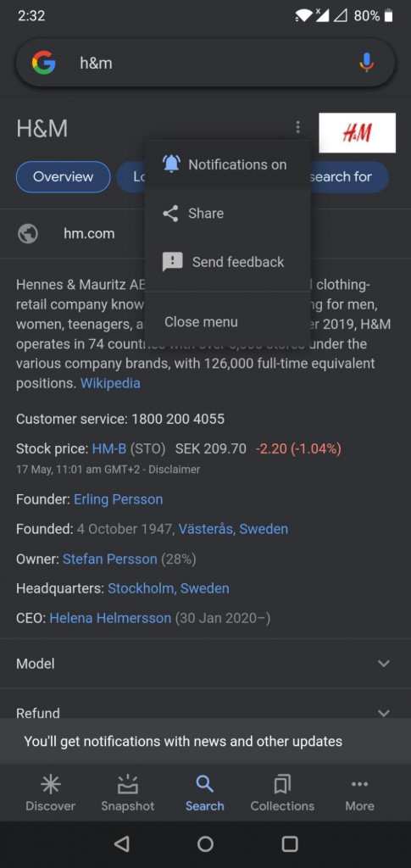Open the Erling Persson founder link
This screenshot has width=411, height=868.
click(119, 499)
